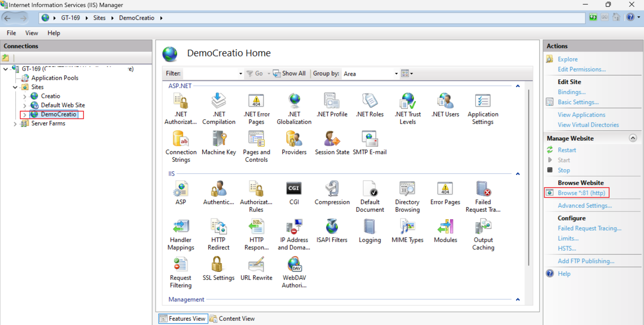Restart the DemoCreatio website

pos(566,150)
